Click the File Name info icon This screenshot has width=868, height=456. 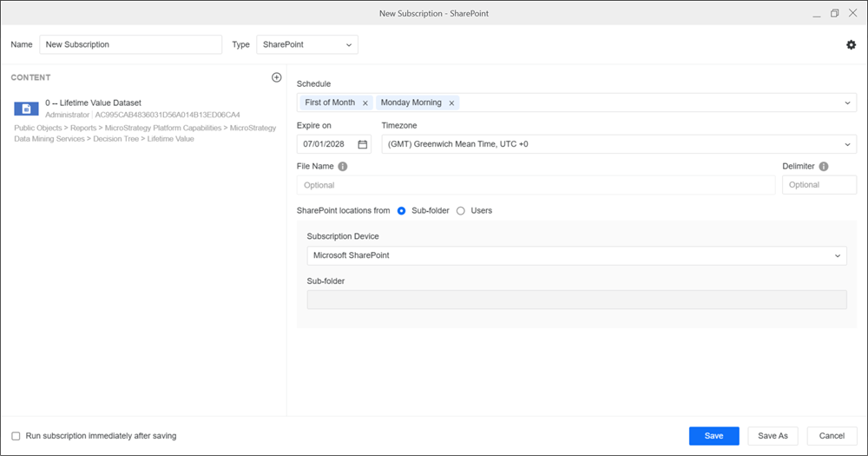[x=343, y=167]
